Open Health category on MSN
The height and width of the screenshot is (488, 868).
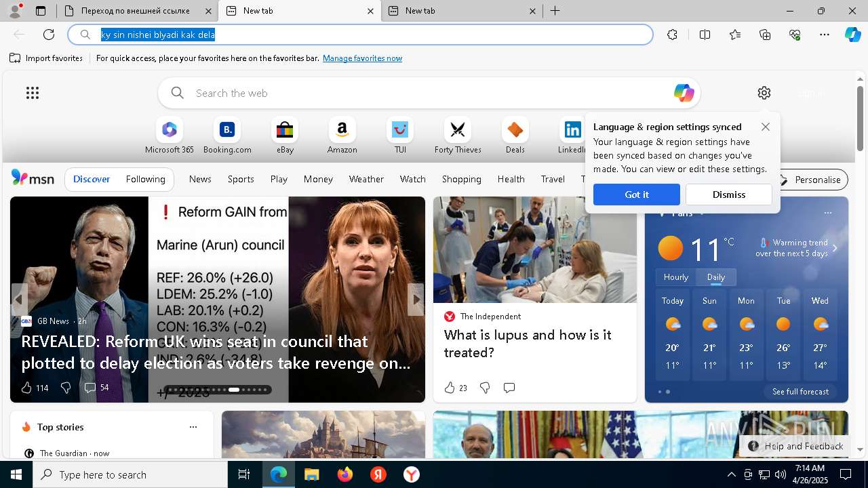511,179
